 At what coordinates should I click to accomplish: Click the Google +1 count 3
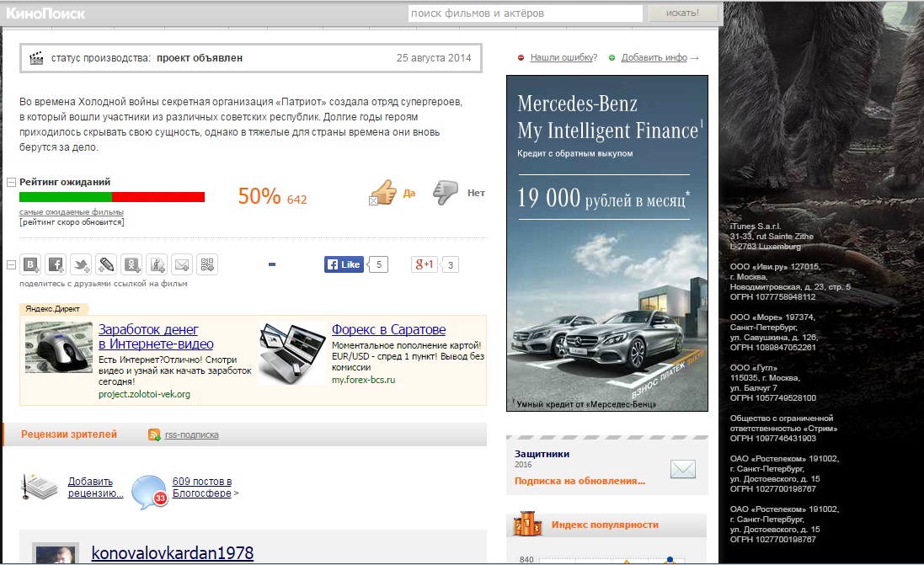pyautogui.click(x=451, y=265)
